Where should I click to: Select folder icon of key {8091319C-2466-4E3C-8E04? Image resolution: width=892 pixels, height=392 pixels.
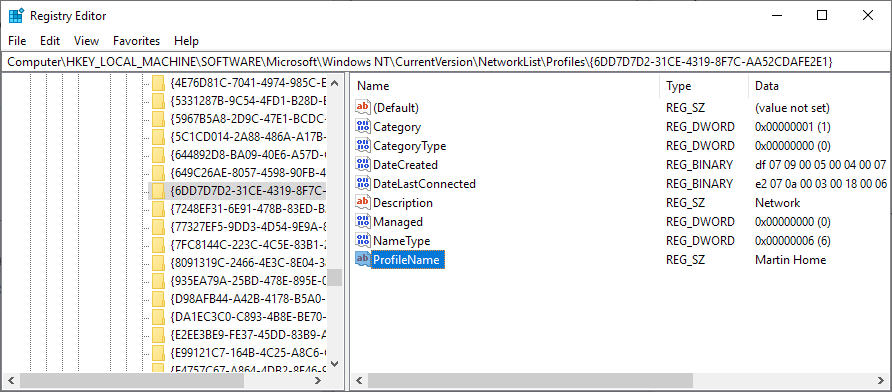(158, 263)
